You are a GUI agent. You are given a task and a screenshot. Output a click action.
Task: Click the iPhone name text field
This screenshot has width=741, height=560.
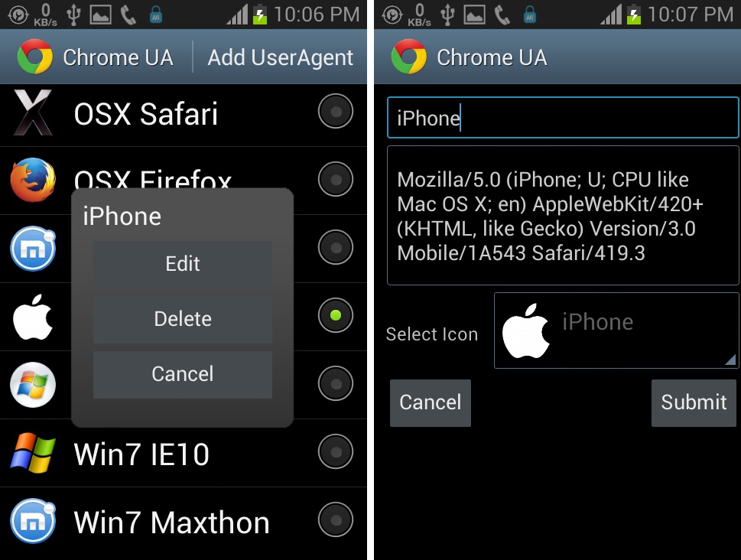tap(563, 119)
